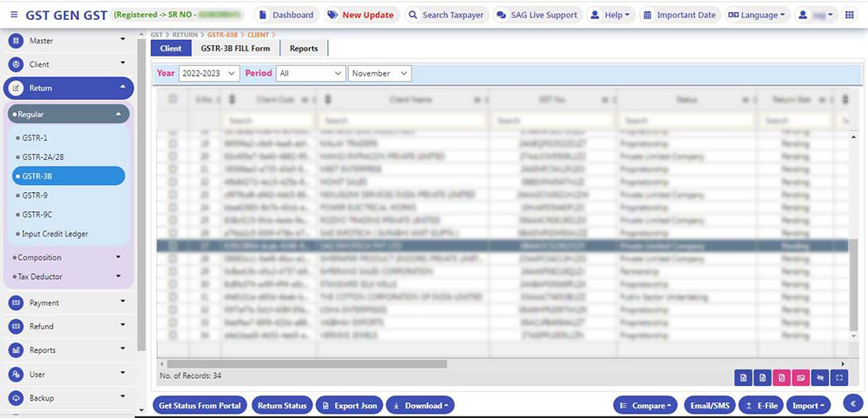Viewport: 868px width, 418px height.
Task: Click the Payment sidebar icon
Action: coord(16,303)
